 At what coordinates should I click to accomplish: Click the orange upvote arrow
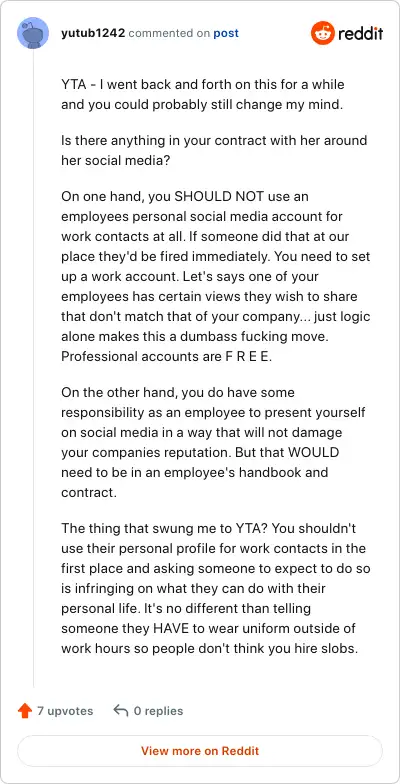[25, 710]
